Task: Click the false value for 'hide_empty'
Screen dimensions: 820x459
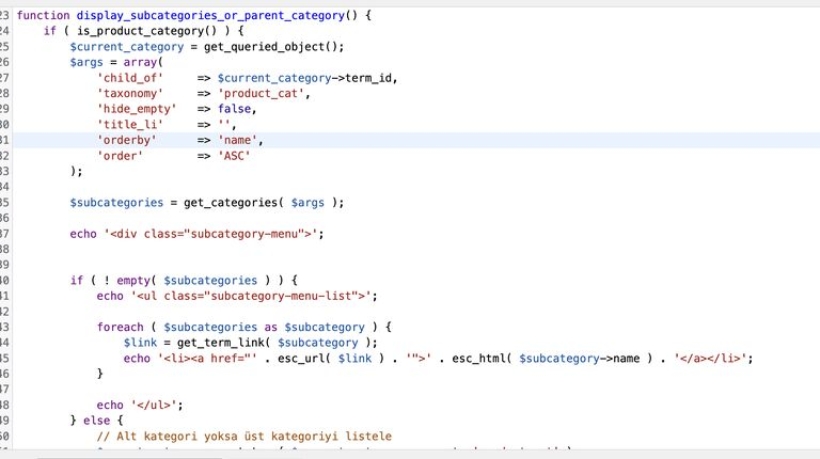Action: pos(236,109)
